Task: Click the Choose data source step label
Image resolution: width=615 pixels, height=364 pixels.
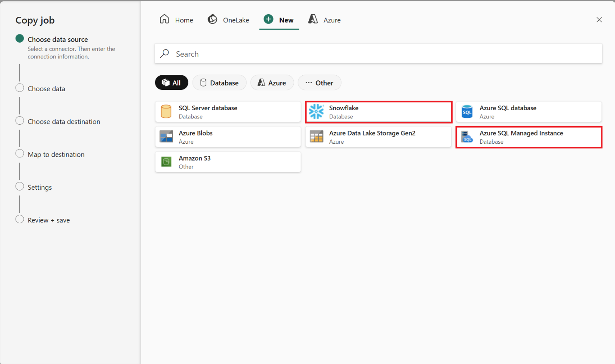Action: tap(58, 40)
